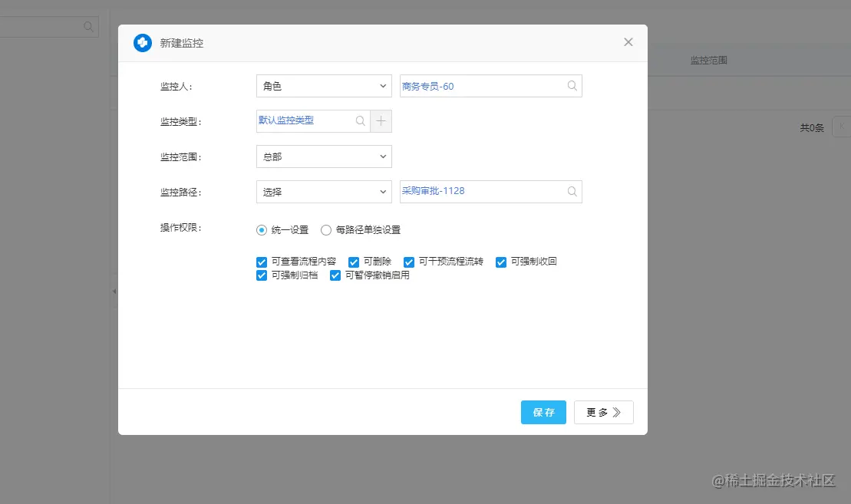Click the search icon in 默认监控类型 field
Viewport: 851px width, 504px height.
point(361,121)
